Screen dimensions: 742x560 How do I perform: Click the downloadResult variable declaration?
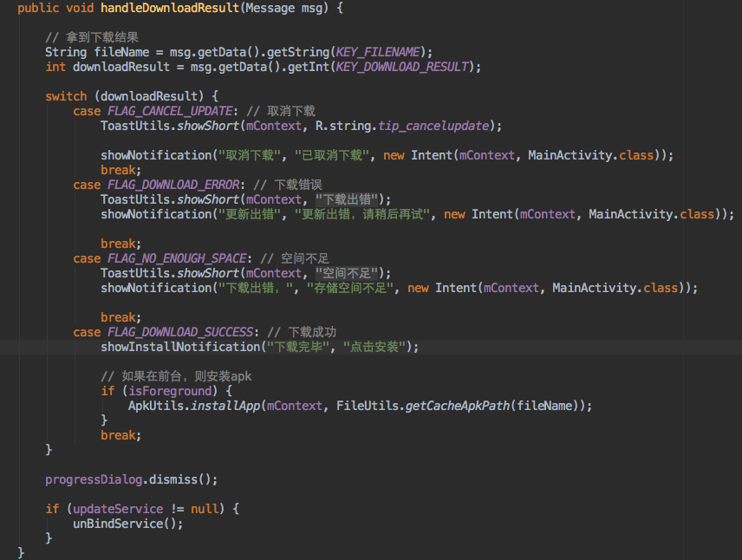pyautogui.click(x=121, y=67)
